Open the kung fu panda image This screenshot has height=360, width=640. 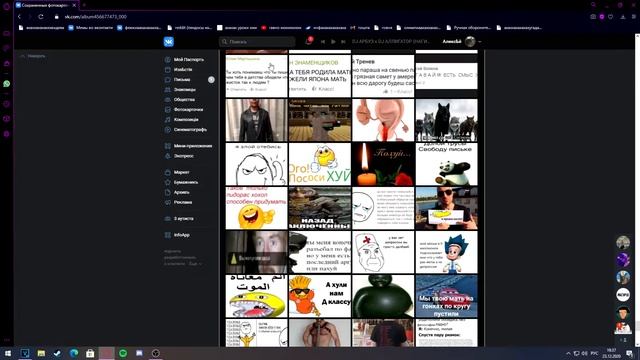pyautogui.click(x=447, y=164)
